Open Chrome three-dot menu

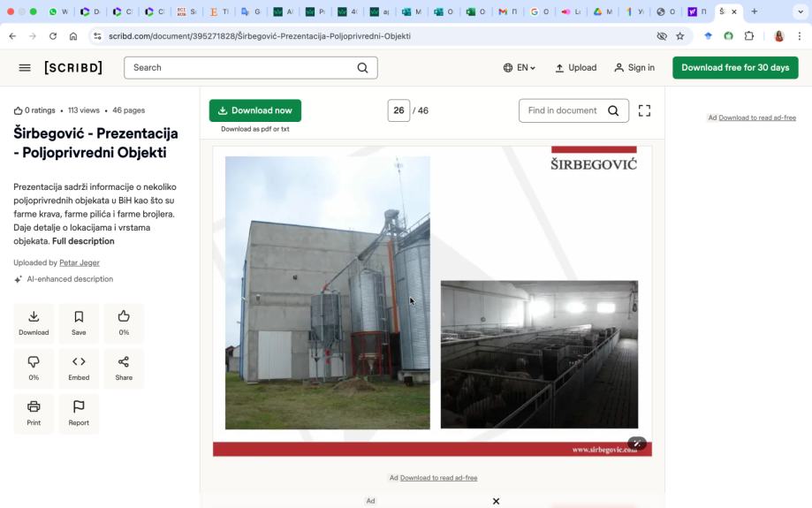point(799,36)
